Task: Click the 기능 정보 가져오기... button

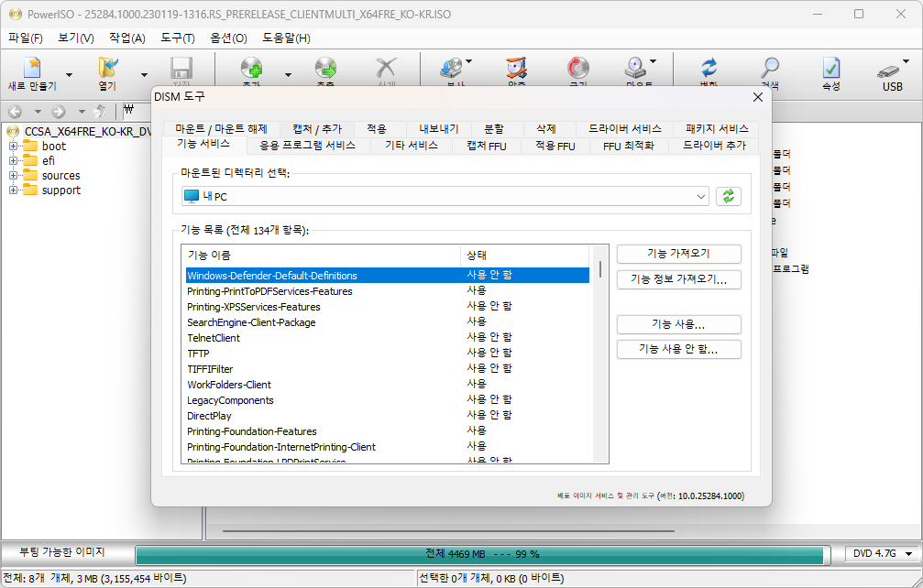Action: (678, 279)
